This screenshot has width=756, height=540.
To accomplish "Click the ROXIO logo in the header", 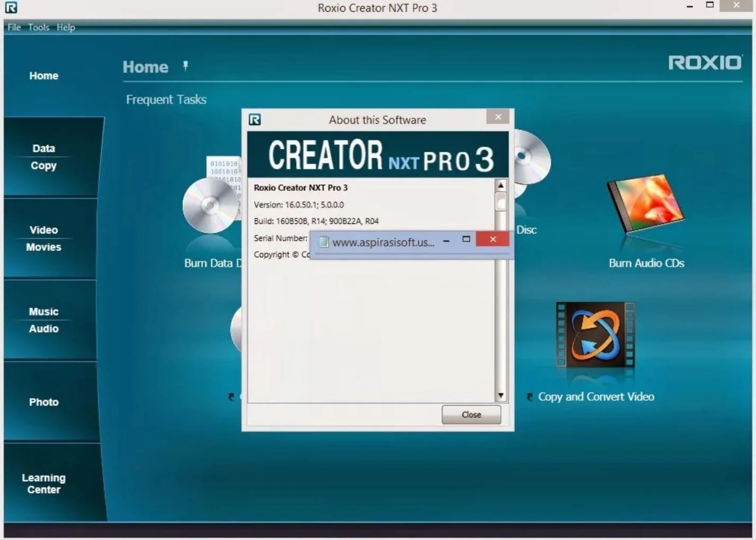I will click(x=705, y=62).
